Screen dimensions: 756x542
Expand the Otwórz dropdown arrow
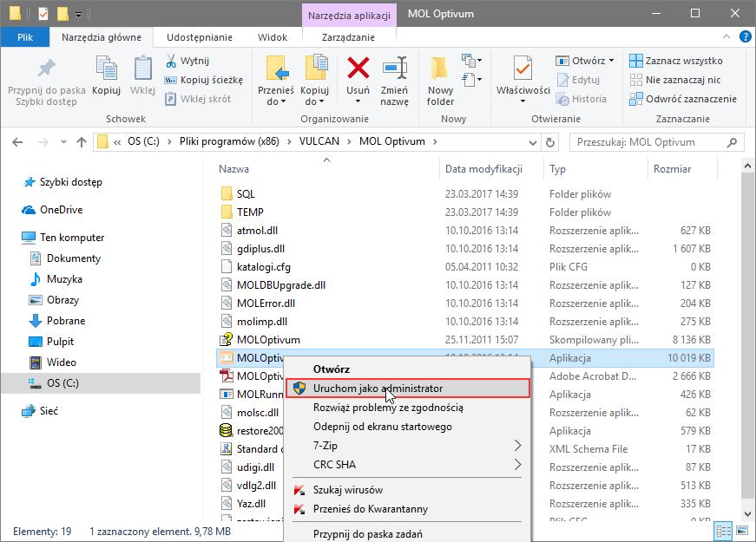[611, 61]
